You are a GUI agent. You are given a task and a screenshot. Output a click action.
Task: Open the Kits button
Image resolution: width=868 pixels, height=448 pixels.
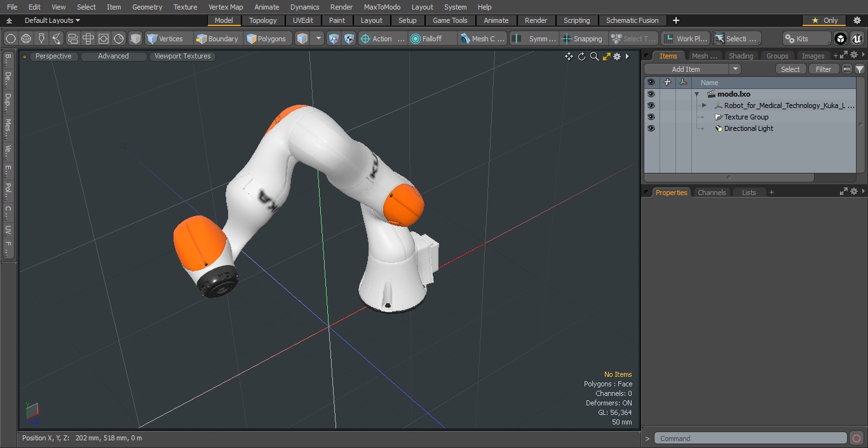click(806, 39)
